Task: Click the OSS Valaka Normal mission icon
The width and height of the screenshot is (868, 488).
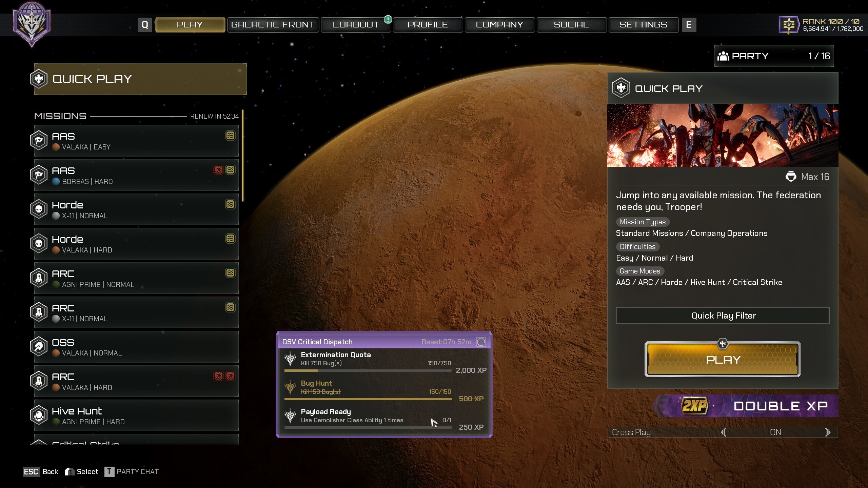Action: pos(39,346)
